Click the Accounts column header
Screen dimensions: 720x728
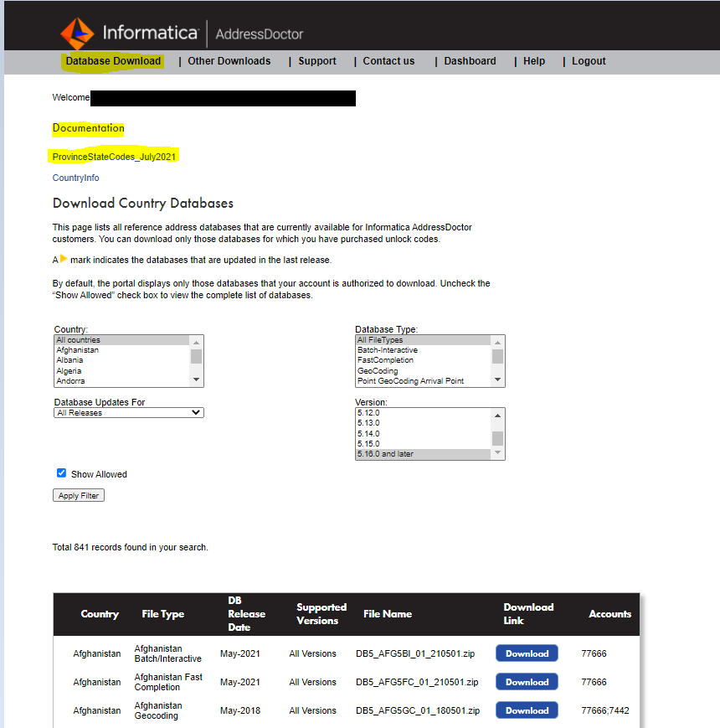(610, 614)
